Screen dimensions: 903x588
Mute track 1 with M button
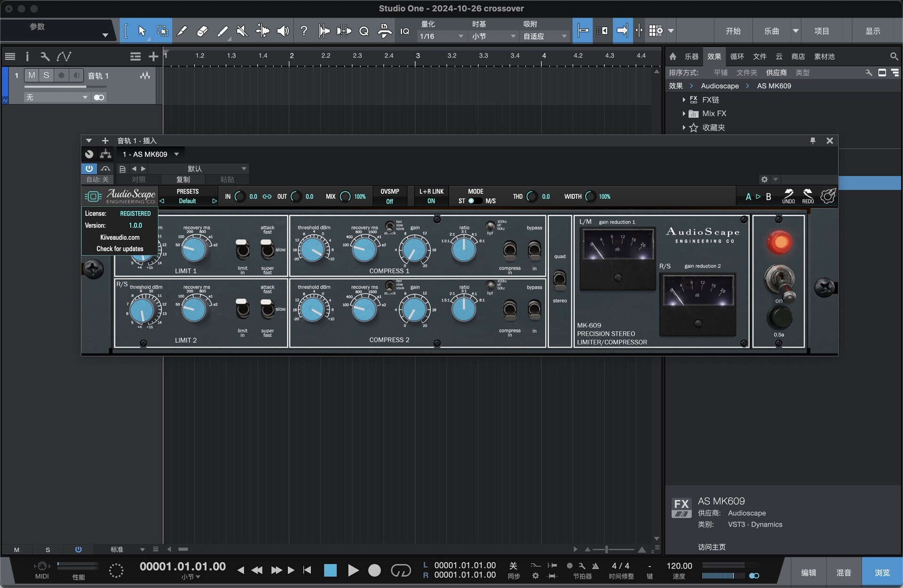coord(32,75)
